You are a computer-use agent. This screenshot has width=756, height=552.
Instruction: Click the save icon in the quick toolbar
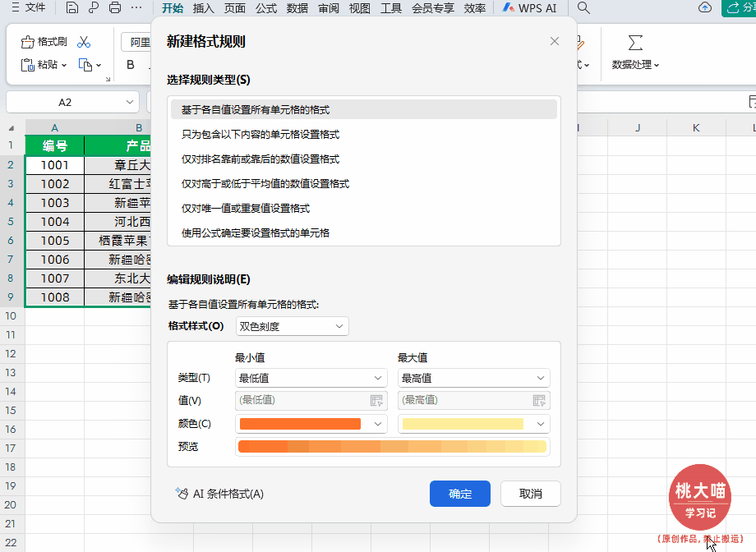[x=71, y=7]
